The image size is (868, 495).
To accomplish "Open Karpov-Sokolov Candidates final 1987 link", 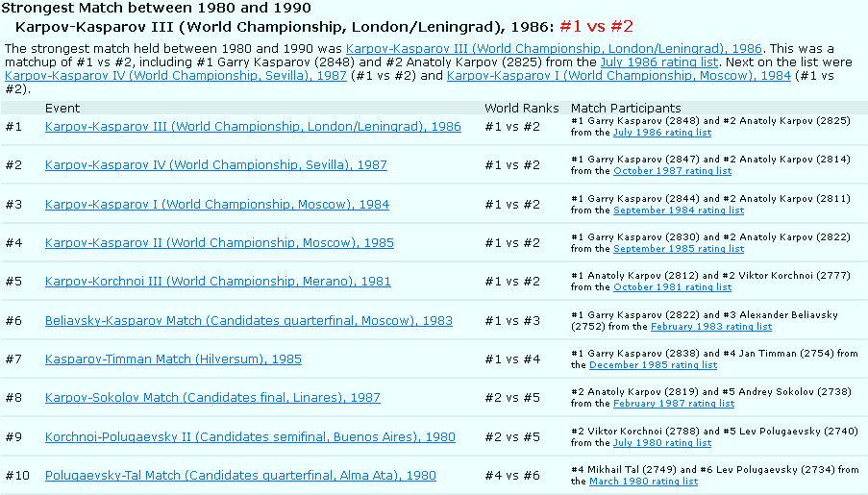I will pos(212,398).
